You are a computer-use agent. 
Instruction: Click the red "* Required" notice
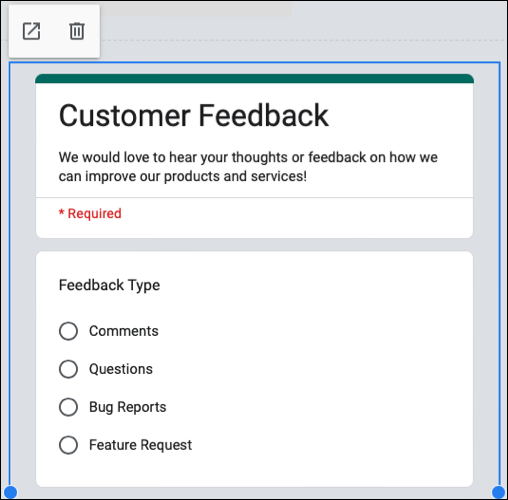(90, 213)
